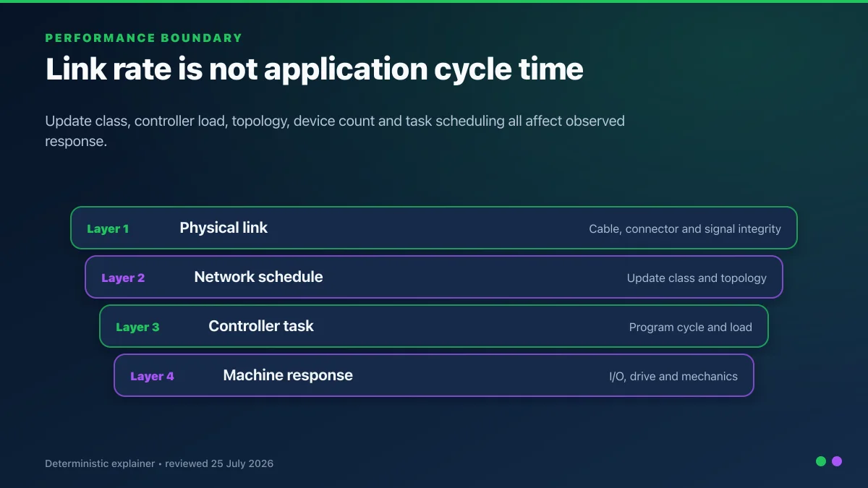Click the green accent bar at top
The width and height of the screenshot is (868, 488).
coord(434,1)
